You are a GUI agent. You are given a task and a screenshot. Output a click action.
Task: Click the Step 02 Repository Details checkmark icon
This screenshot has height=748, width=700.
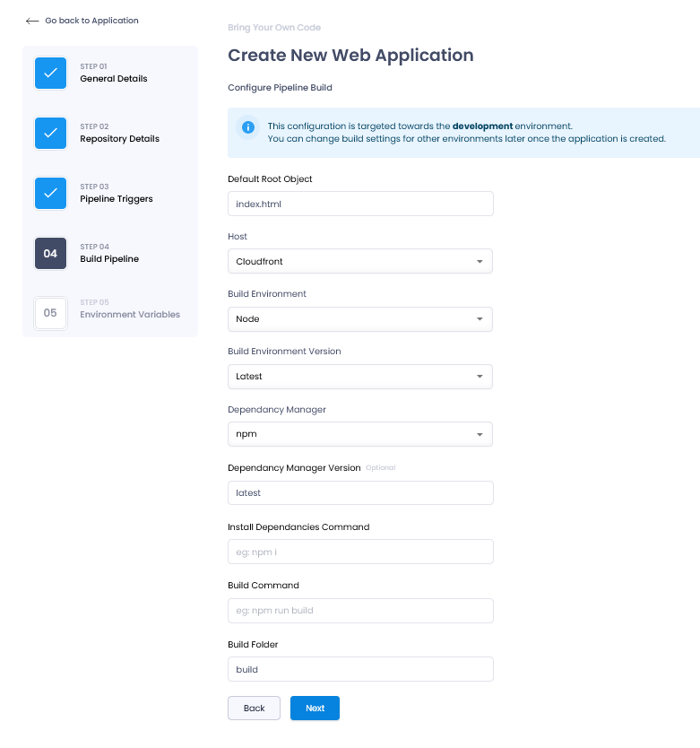(x=50, y=133)
